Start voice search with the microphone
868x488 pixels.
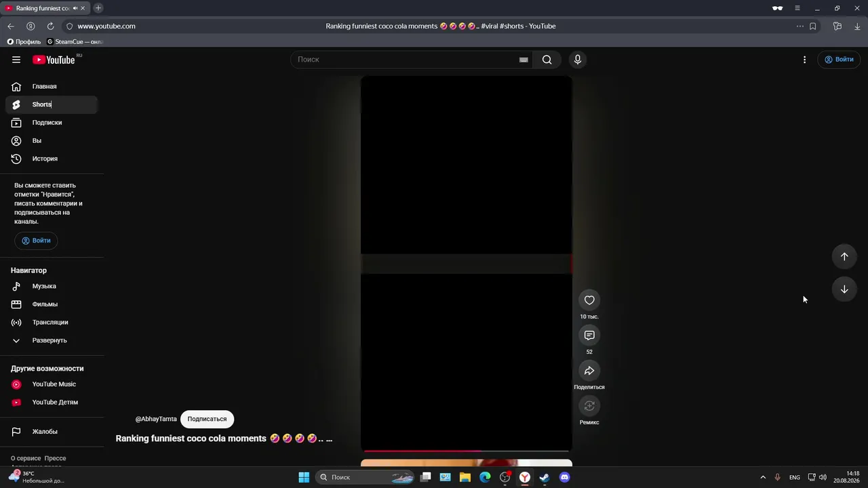click(x=578, y=60)
